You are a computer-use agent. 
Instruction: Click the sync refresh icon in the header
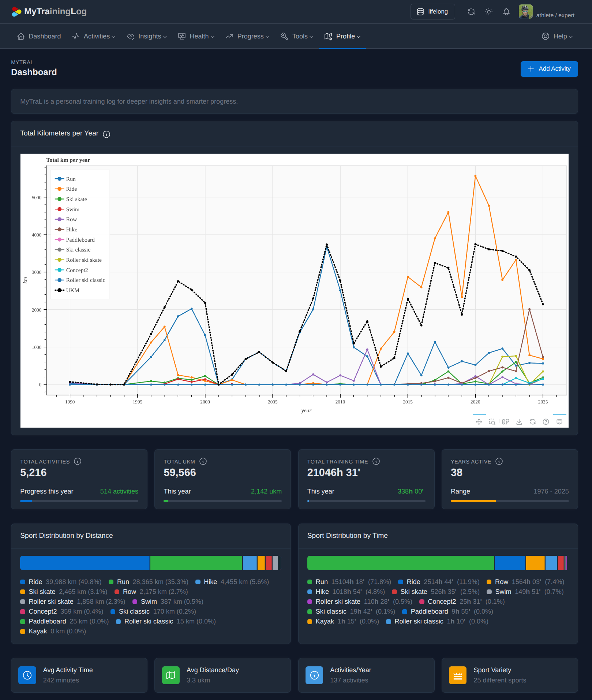point(471,12)
